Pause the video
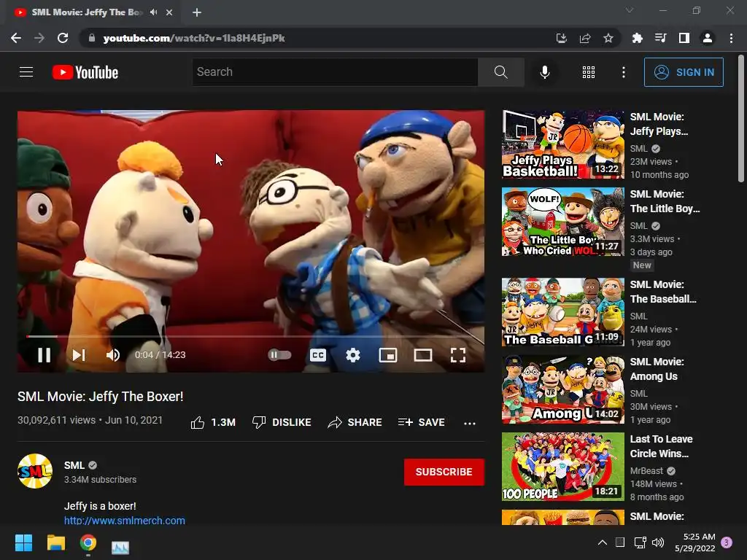This screenshot has width=747, height=560. (44, 355)
